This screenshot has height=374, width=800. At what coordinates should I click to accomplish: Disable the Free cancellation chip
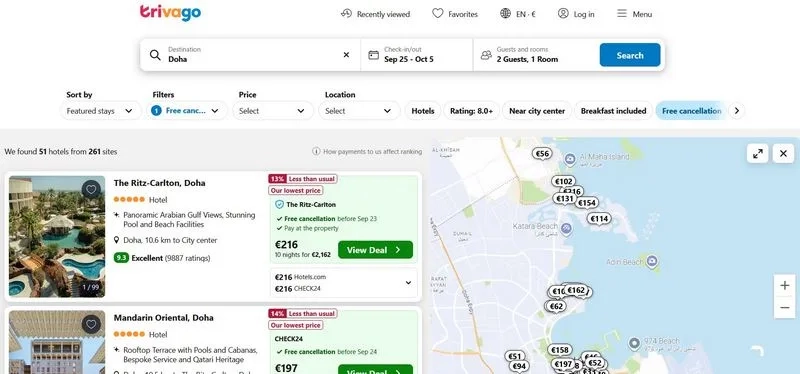coord(691,111)
